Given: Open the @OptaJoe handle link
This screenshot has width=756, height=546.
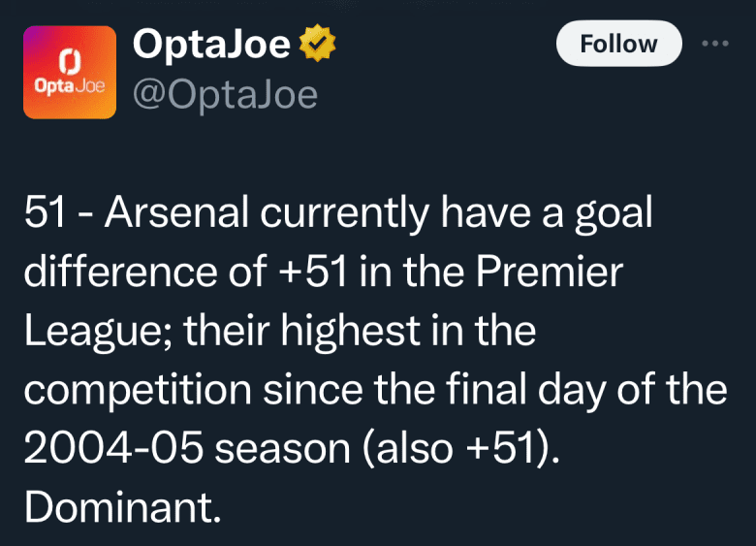Looking at the screenshot, I should [224, 95].
